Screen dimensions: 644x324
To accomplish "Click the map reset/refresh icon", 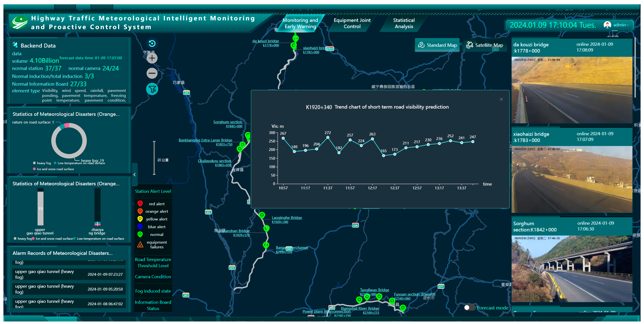I will [152, 43].
